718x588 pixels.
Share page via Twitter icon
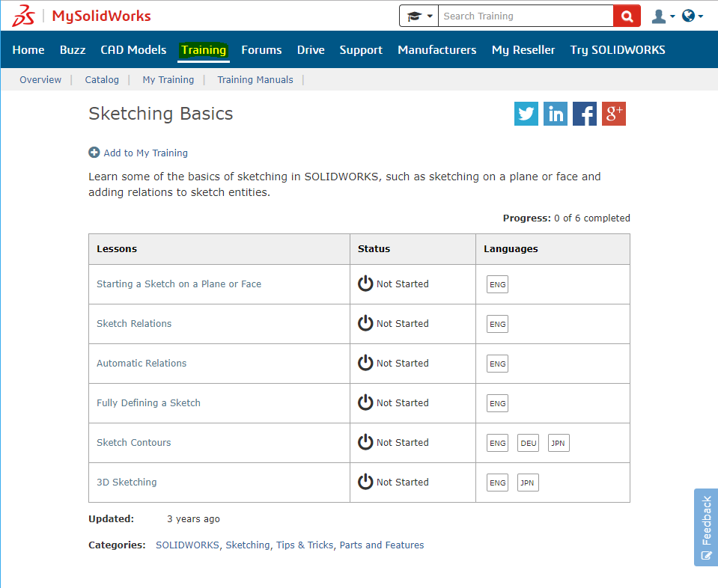click(x=526, y=114)
